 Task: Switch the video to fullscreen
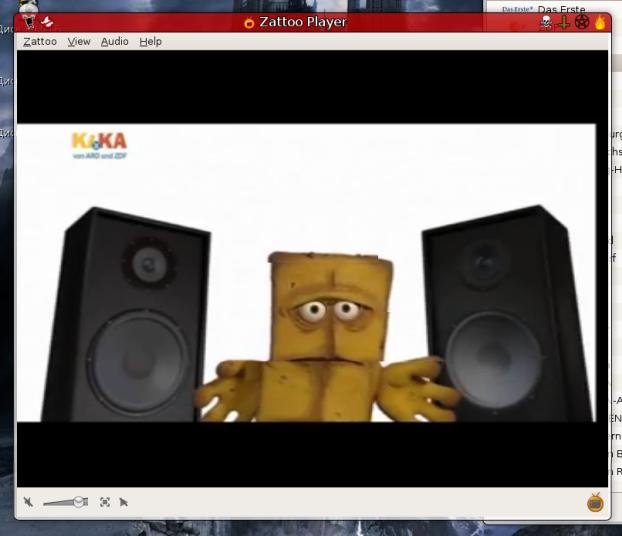105,502
